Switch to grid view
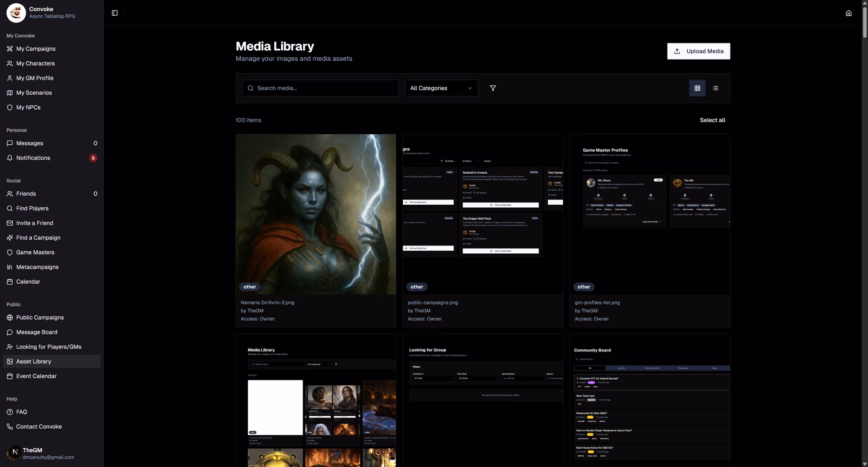This screenshot has height=467, width=868. click(697, 88)
